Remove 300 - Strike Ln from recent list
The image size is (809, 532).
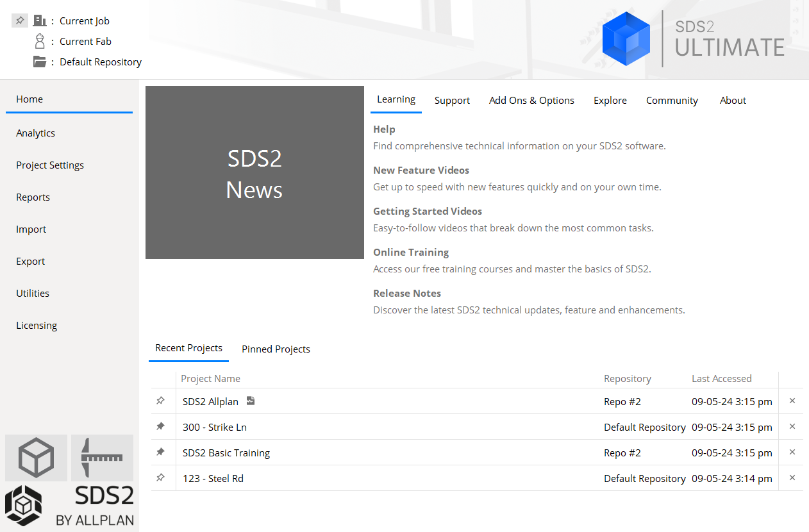[x=792, y=426]
